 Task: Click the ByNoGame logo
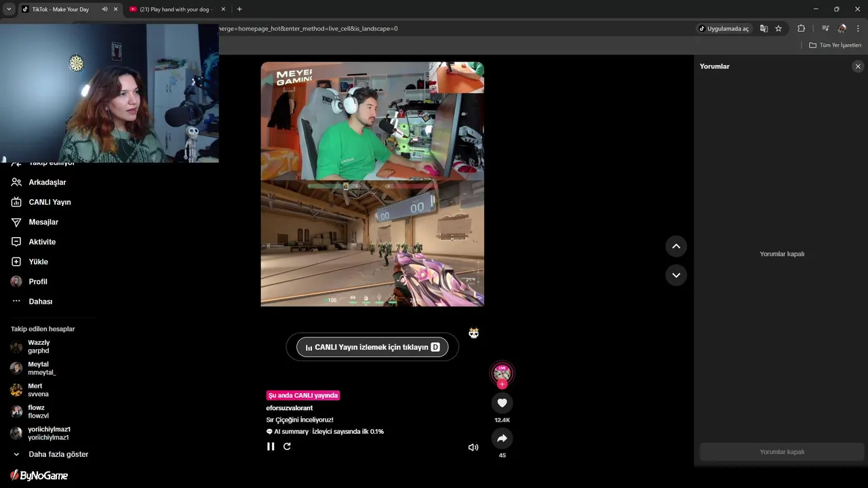coord(39,476)
